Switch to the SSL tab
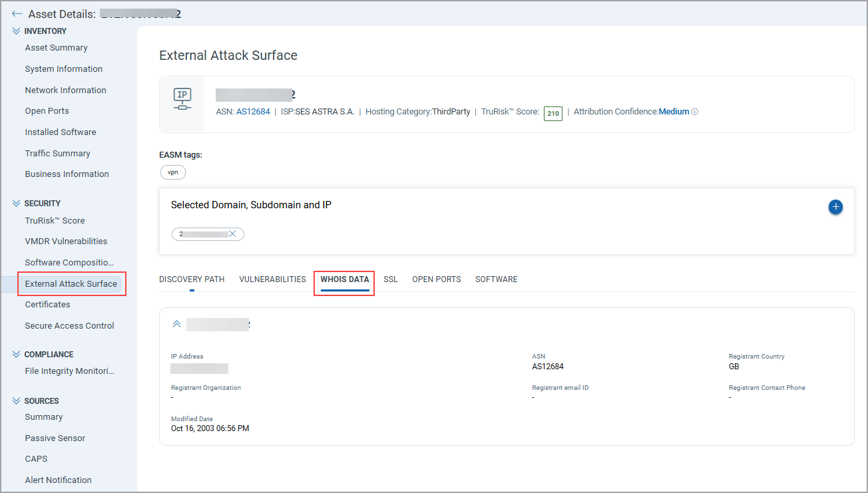 [x=391, y=279]
